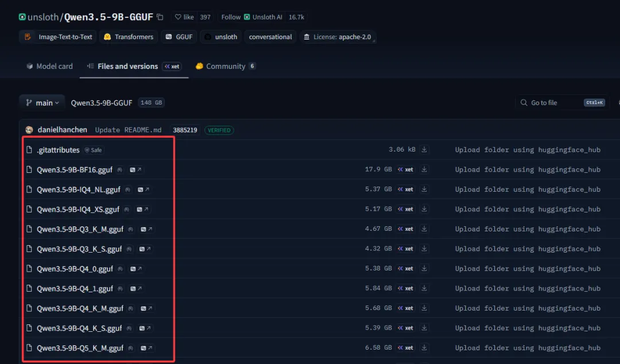Open GGUF viewer for Q4_K_M file
The image size is (620, 364).
146,308
